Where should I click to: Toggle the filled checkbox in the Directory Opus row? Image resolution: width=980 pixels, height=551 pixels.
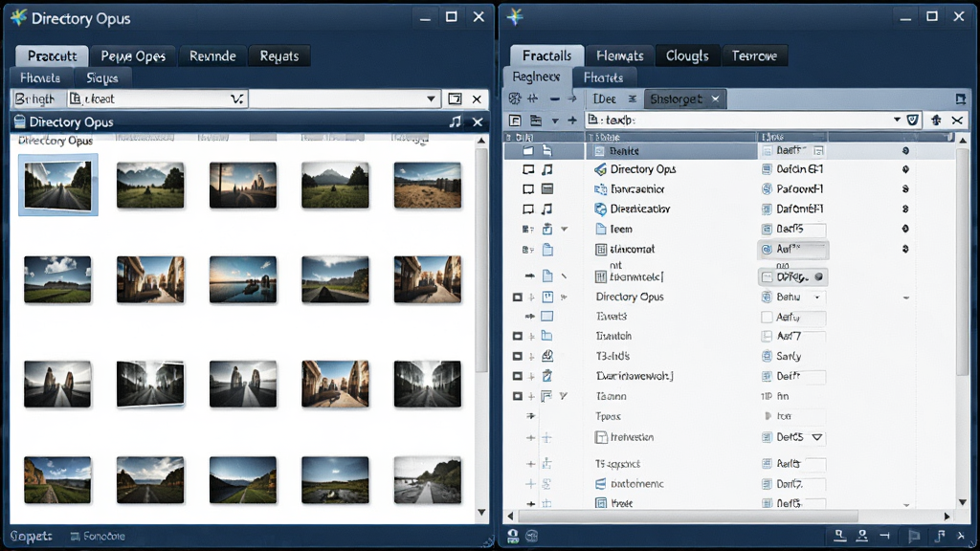[x=518, y=298]
